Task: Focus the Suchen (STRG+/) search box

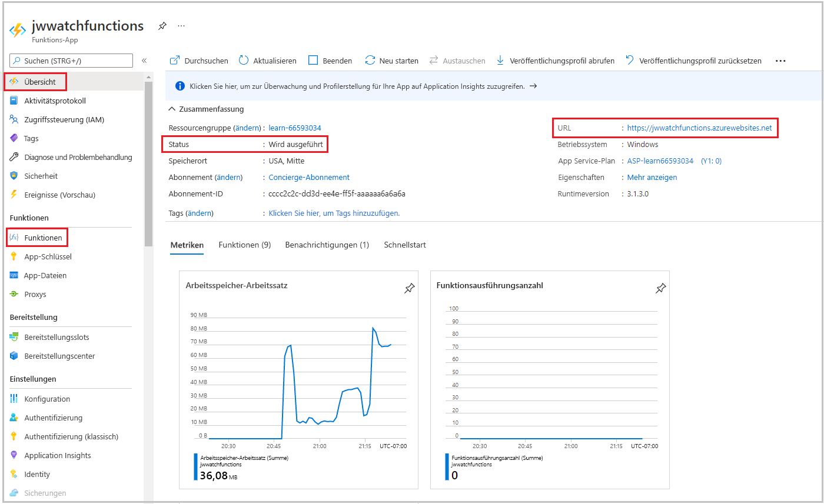Action: pos(71,61)
